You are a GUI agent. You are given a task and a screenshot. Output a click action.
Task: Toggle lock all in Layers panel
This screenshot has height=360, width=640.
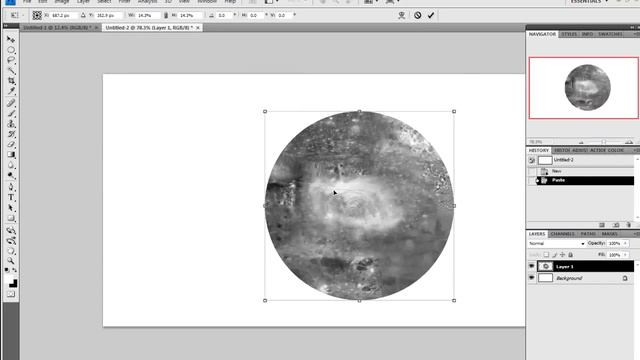pyautogui.click(x=571, y=255)
